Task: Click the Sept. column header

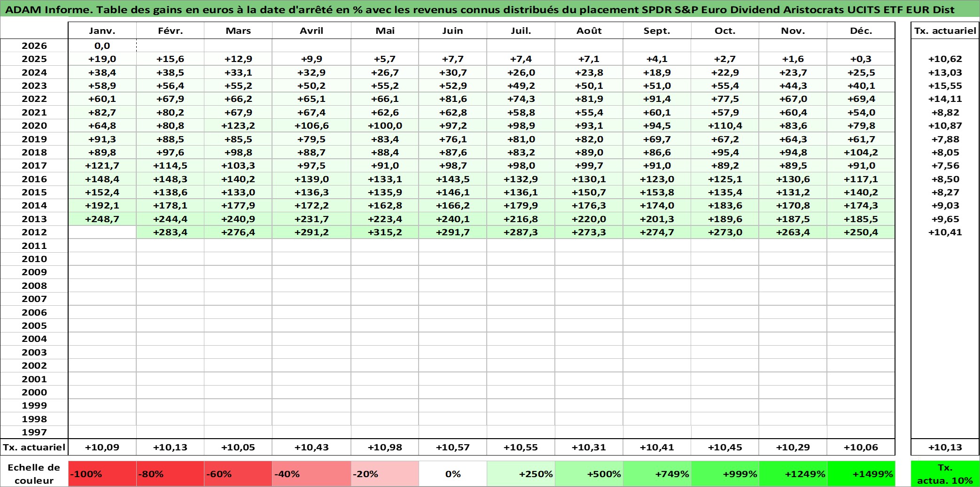Action: [x=657, y=31]
